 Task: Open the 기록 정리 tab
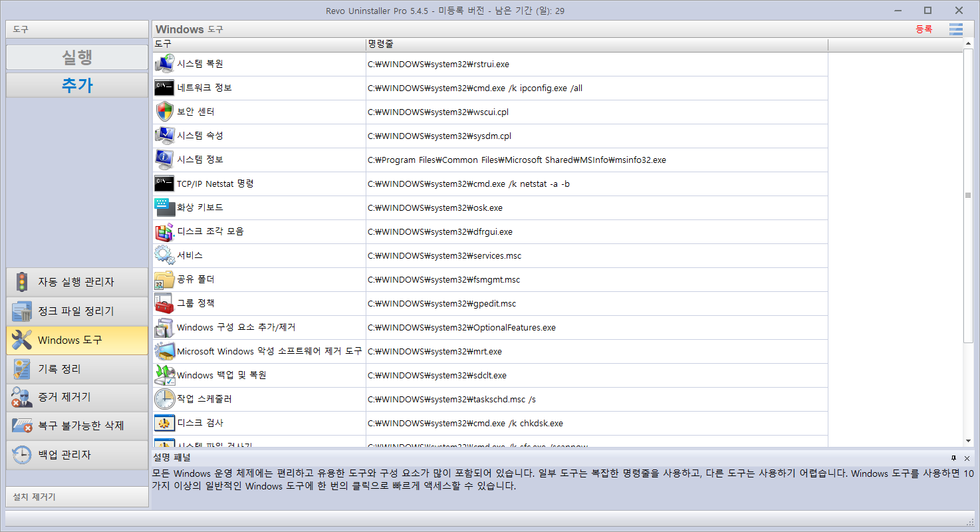tap(77, 368)
